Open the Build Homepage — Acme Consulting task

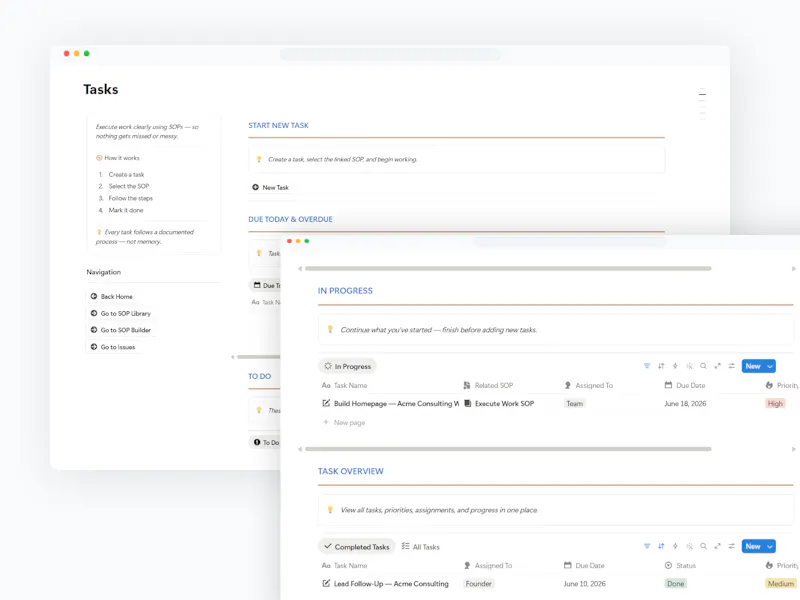coord(396,404)
